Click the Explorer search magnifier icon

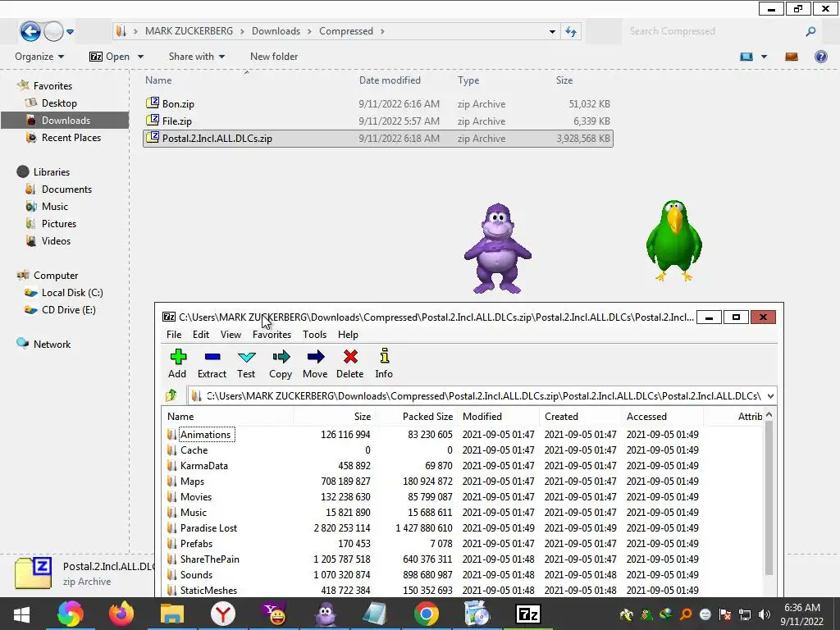(810, 32)
